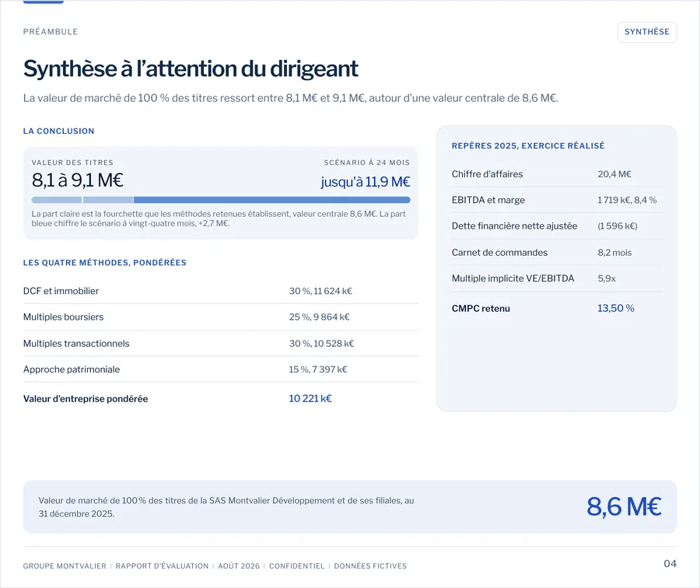
Task: Select the 'Multiples transactionnels' row label
Action: coord(76,343)
